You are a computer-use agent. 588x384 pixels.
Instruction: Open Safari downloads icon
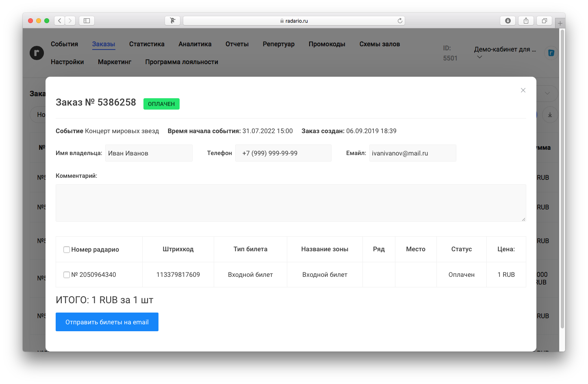pyautogui.click(x=508, y=21)
